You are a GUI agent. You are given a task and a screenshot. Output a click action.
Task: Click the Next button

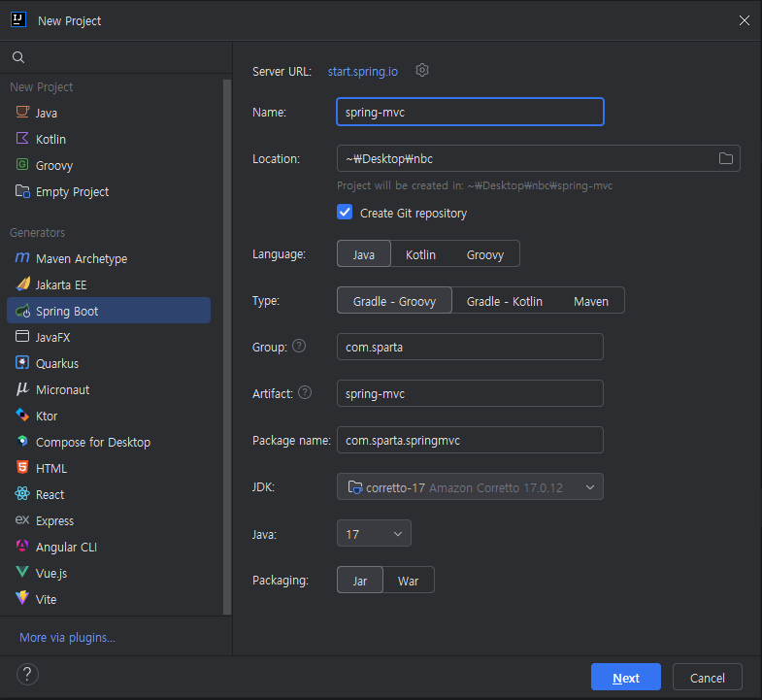626,677
